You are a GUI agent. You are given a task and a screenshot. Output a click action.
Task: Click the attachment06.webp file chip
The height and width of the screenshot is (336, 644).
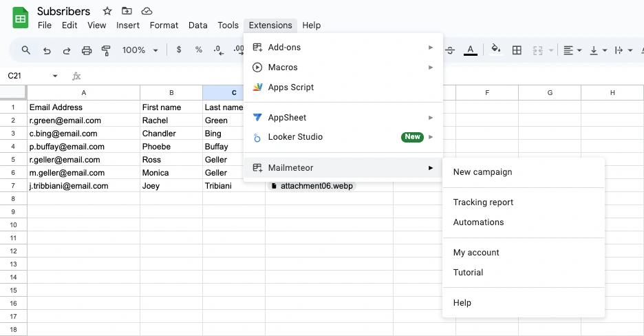pyautogui.click(x=312, y=186)
